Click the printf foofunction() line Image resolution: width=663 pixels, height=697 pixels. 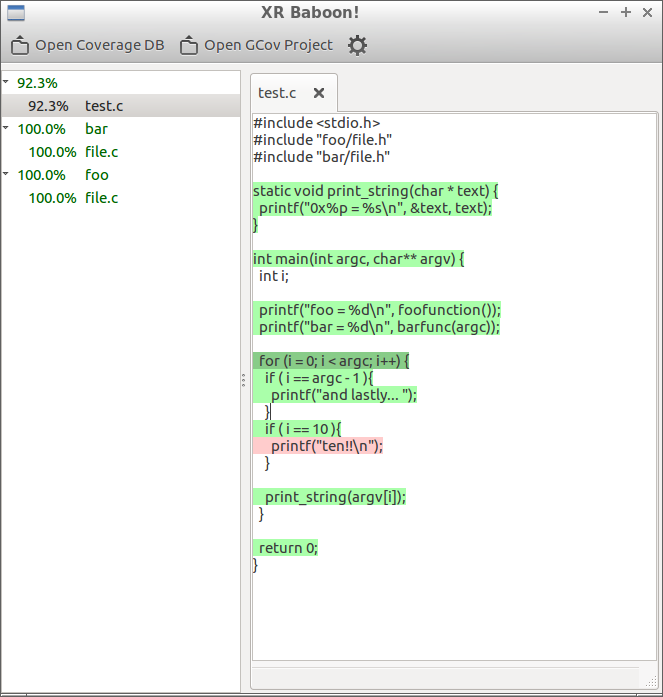pyautogui.click(x=377, y=310)
